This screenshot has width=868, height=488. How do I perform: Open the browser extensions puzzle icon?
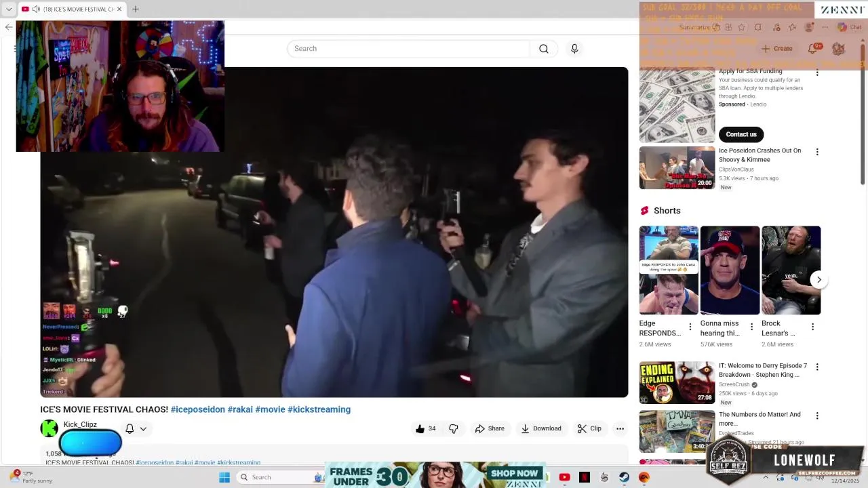click(758, 27)
